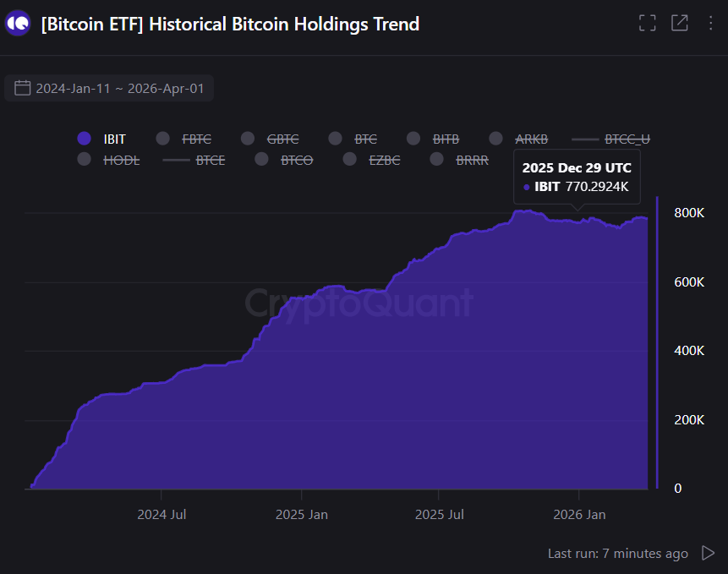The image size is (728, 574).
Task: Open the chart in fullscreen mode
Action: coord(647,23)
